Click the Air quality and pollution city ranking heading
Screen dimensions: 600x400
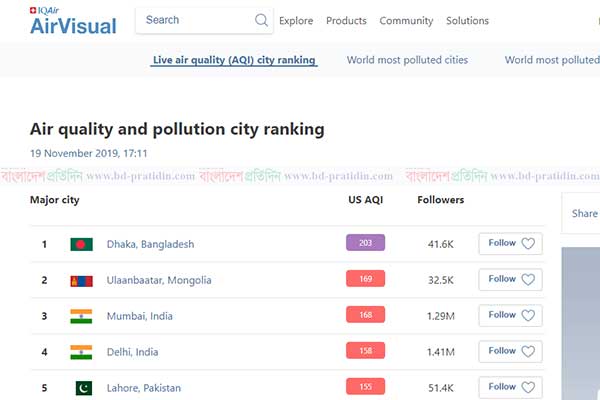tap(177, 129)
